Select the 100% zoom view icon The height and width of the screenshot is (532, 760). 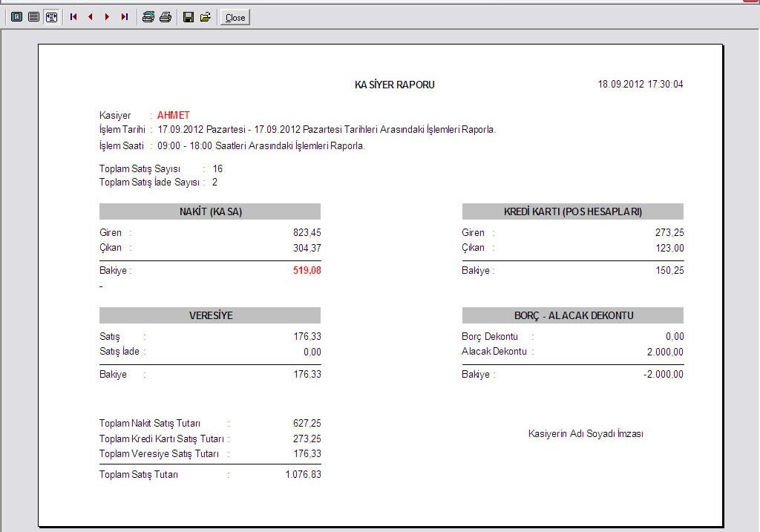[x=33, y=17]
